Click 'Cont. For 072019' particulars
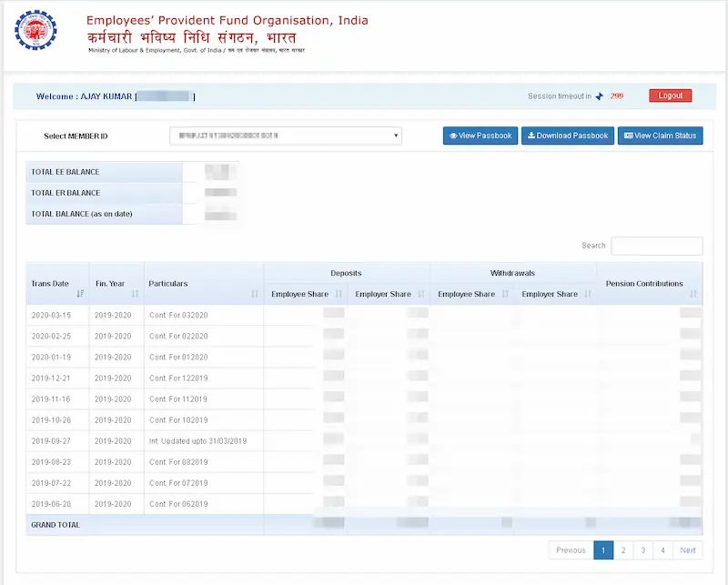728x585 pixels. (x=178, y=483)
